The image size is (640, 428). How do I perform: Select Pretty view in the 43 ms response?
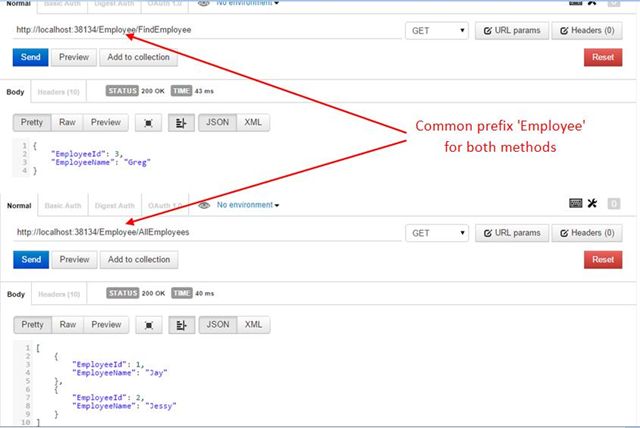click(32, 122)
